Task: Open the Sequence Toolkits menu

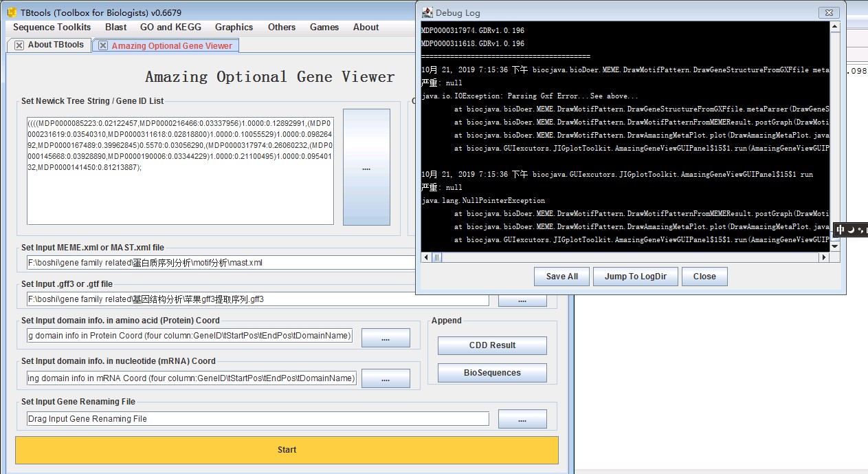Action: 52,28
